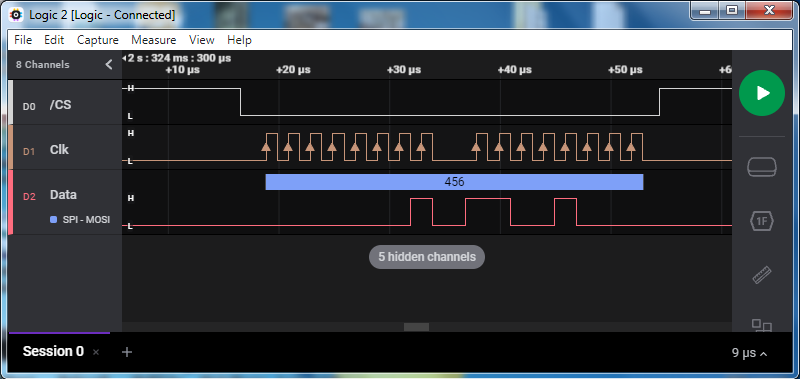Show the 5 hidden channels
800x379 pixels.
click(x=427, y=257)
